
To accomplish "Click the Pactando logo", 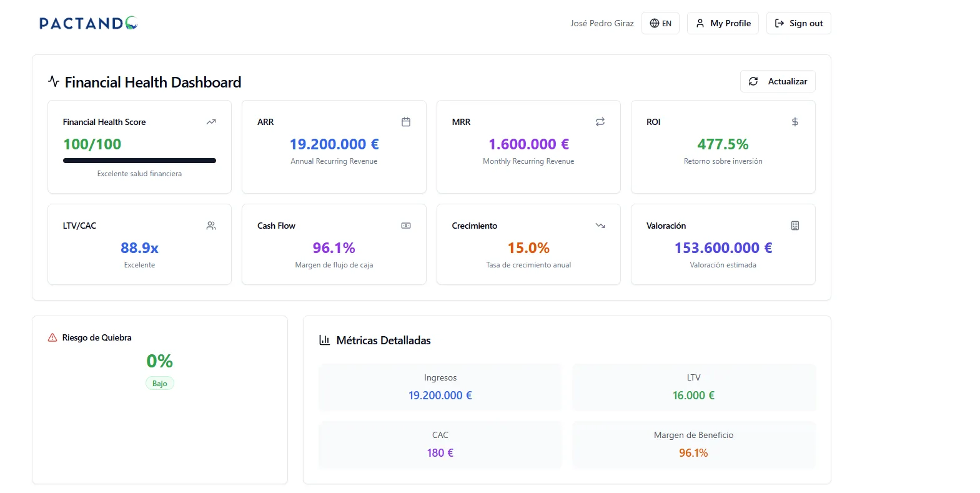I will tap(88, 24).
